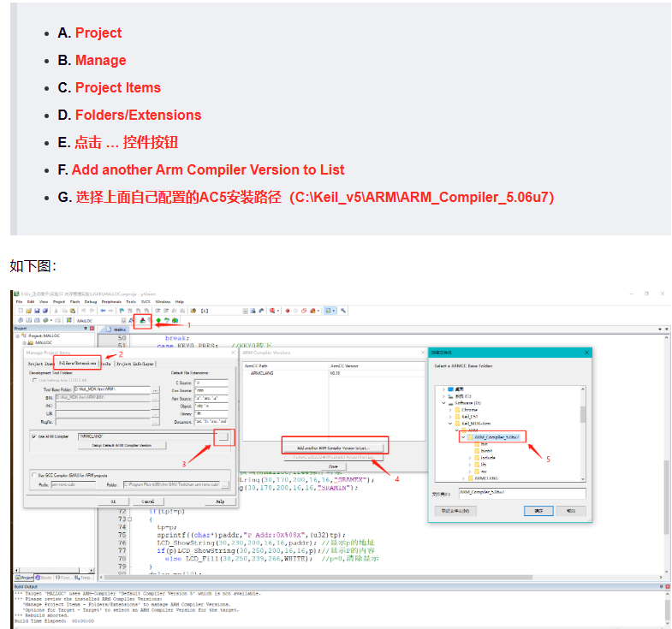Click the Build target toolbar icon
The height and width of the screenshot is (629, 672).
(29, 321)
